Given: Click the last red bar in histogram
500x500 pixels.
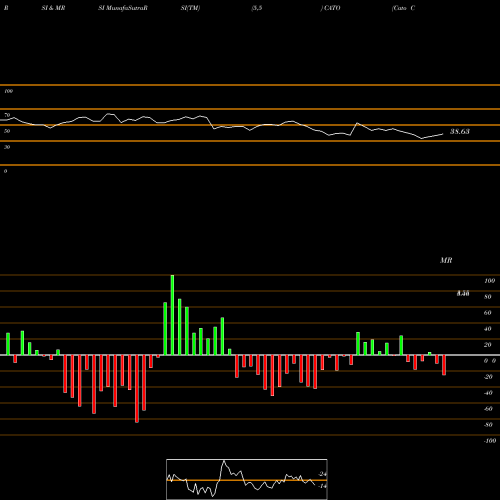Looking at the screenshot, I should [x=444, y=365].
